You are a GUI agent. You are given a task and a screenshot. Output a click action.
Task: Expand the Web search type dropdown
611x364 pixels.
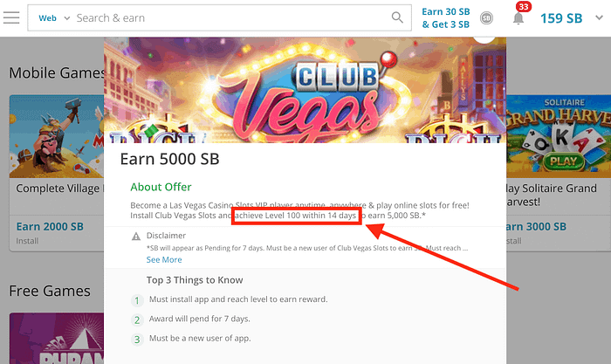(x=54, y=18)
